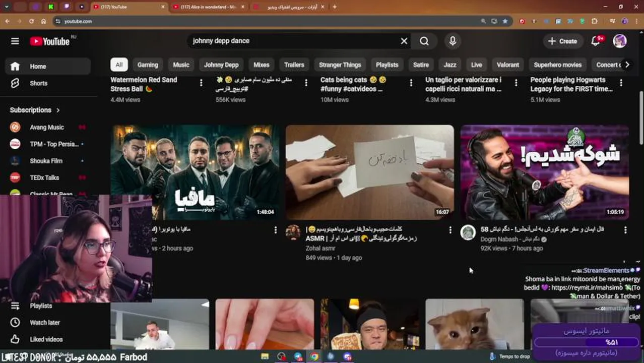644x363 pixels.
Task: Open the Chrome tab search dropdown
Action: pyautogui.click(x=7, y=7)
